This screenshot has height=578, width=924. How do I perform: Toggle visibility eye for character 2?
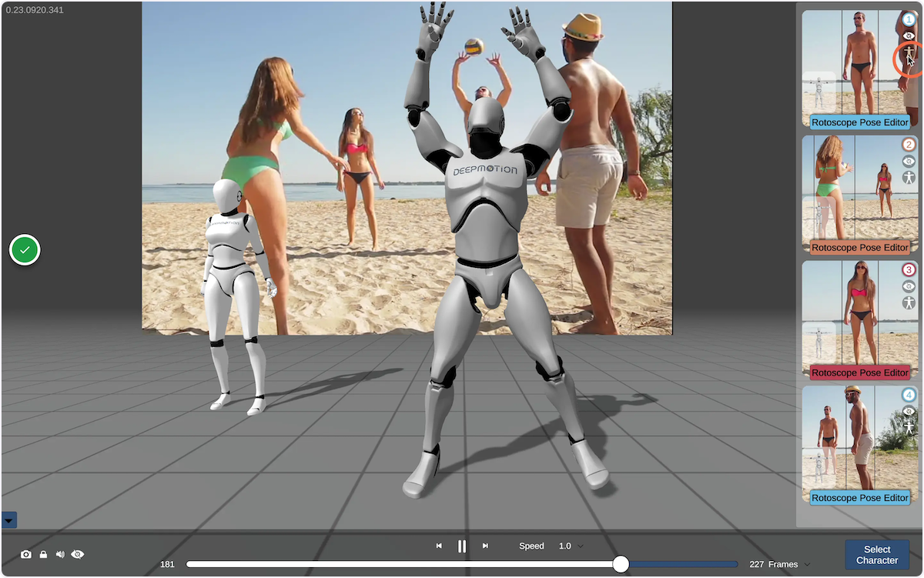click(909, 161)
